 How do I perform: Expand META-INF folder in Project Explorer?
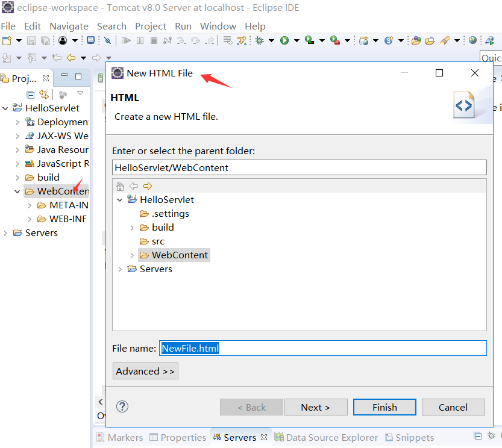(30, 205)
